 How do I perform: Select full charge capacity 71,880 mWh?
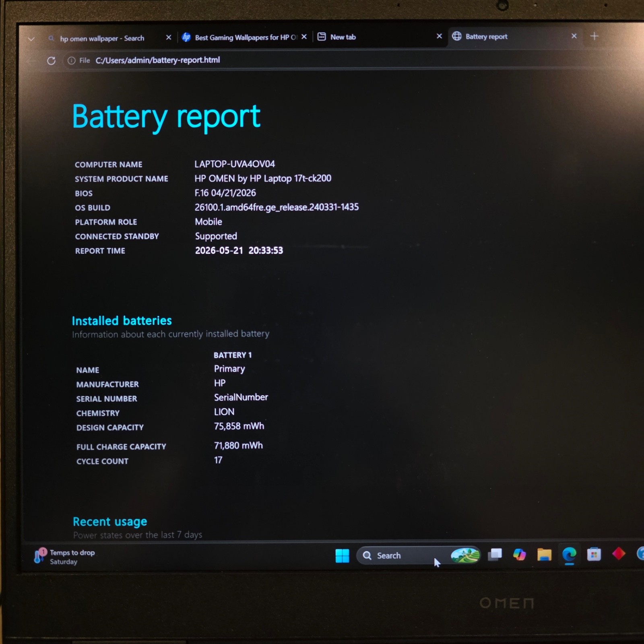238,446
